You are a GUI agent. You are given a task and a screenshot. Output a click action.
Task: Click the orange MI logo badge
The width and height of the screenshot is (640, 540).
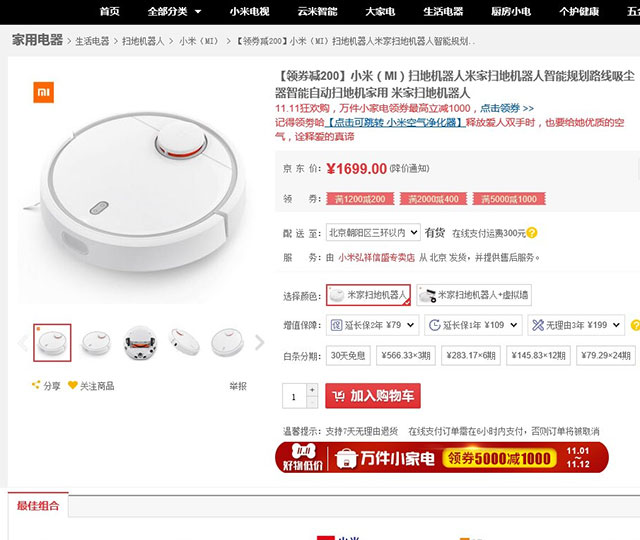click(43, 92)
